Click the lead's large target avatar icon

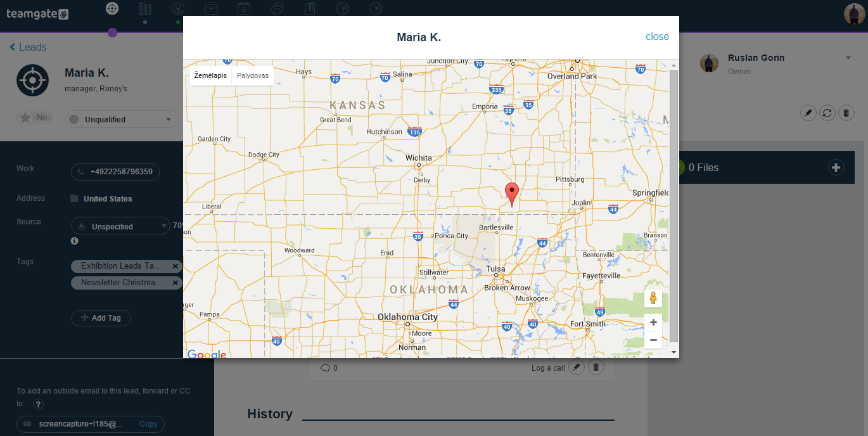[33, 80]
